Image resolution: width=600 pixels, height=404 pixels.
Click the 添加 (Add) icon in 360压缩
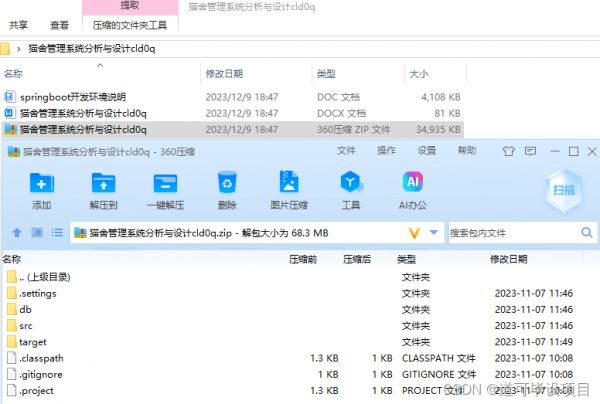(x=42, y=182)
